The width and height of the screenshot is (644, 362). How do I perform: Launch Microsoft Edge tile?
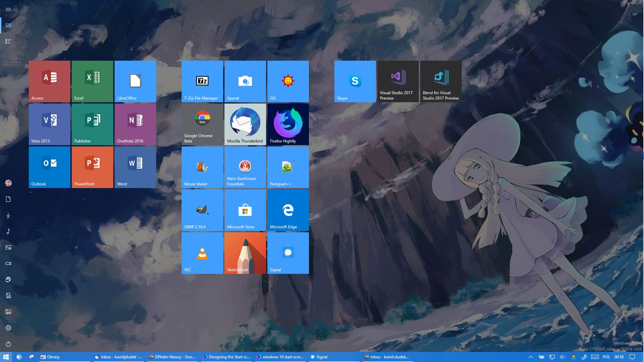pyautogui.click(x=288, y=210)
